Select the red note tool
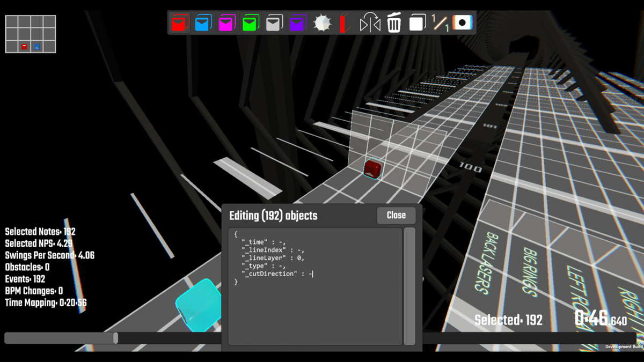This screenshot has width=644, height=362. coord(180,23)
